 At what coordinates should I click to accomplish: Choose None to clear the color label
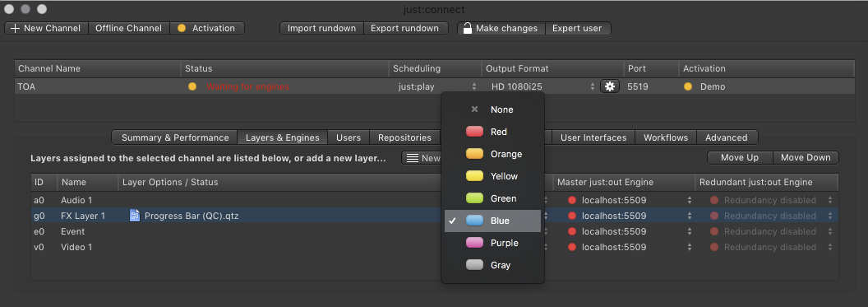point(492,109)
